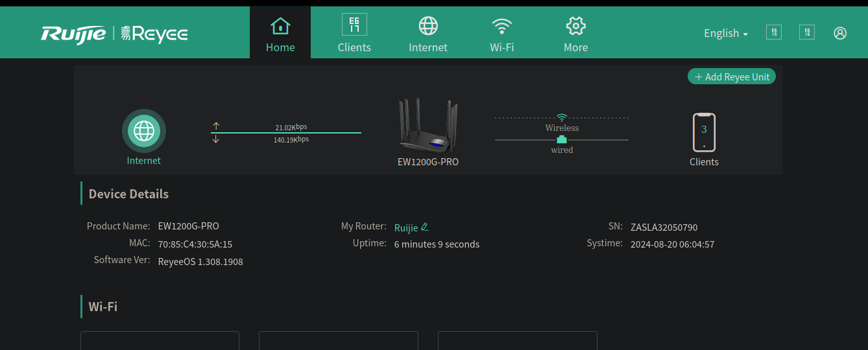Click the Clients phone icon showing 3

pyautogui.click(x=704, y=132)
